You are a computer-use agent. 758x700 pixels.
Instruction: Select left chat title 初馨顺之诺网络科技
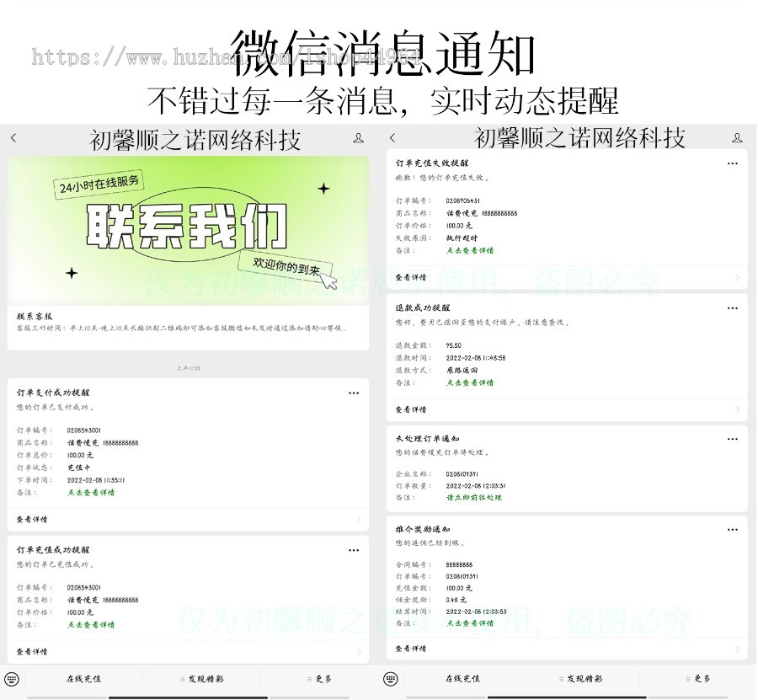195,140
